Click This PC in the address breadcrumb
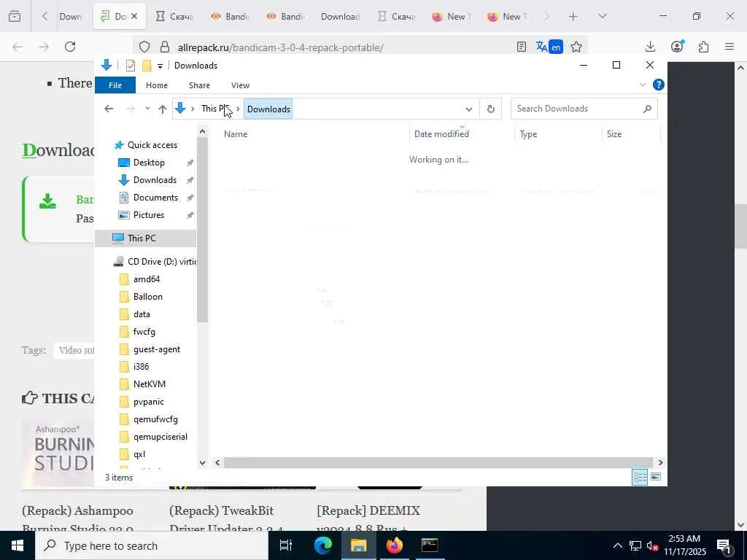Screen dimensions: 747x560 point(215,109)
